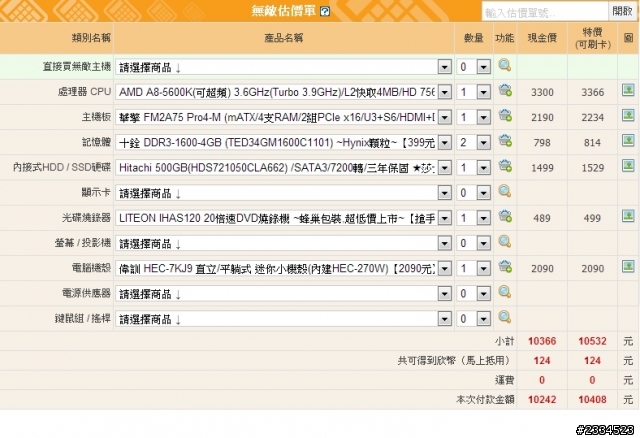Open product dropdown for 直接買無敵主機
The image size is (640, 438).
click(283, 67)
